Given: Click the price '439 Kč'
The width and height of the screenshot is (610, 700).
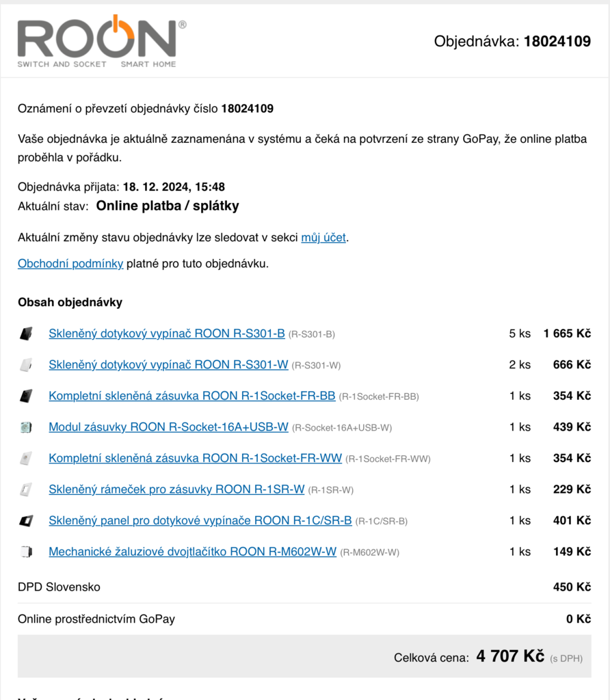Looking at the screenshot, I should pyautogui.click(x=572, y=427).
